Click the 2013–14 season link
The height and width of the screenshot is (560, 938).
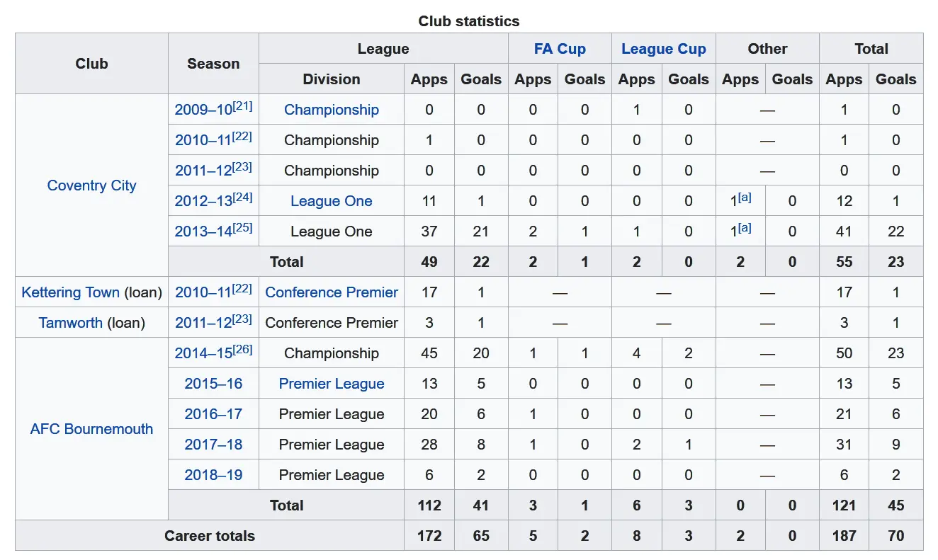(203, 232)
